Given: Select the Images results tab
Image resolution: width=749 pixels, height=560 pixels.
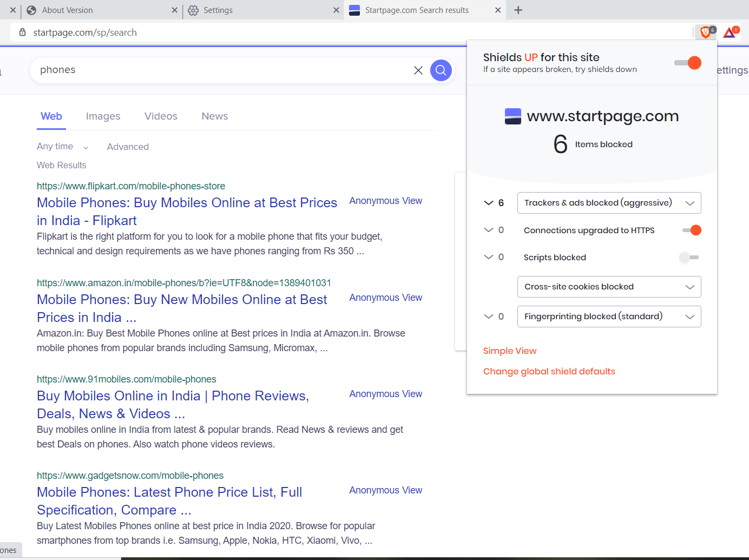Looking at the screenshot, I should (x=103, y=116).
